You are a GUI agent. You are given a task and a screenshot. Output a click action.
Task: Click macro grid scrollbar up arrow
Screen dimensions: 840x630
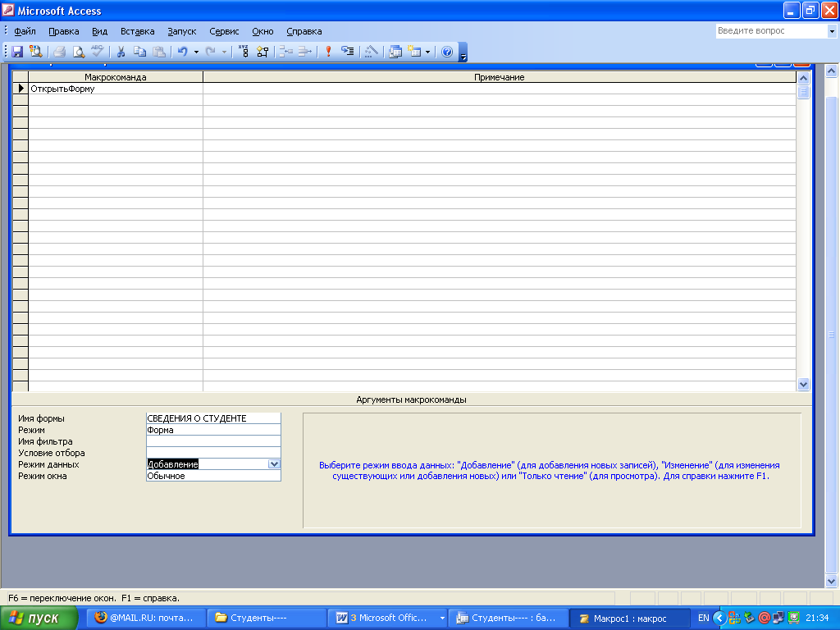(x=803, y=78)
